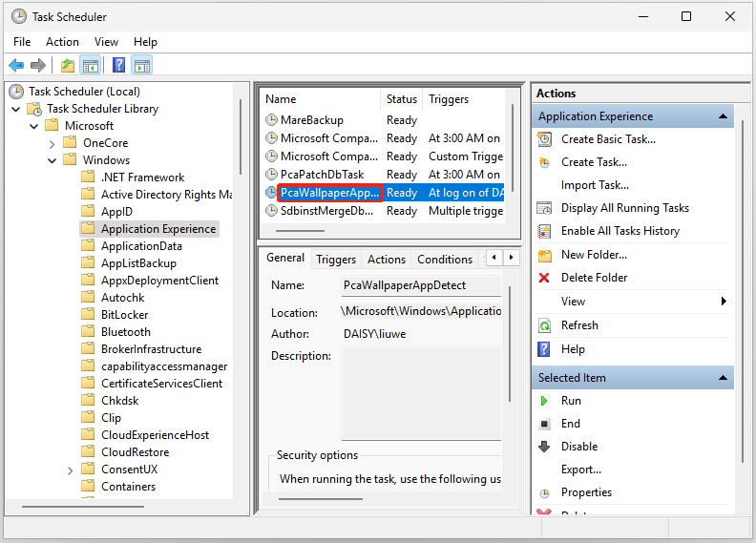This screenshot has width=756, height=543.
Task: Click the green Run arrow icon
Action: pos(544,401)
